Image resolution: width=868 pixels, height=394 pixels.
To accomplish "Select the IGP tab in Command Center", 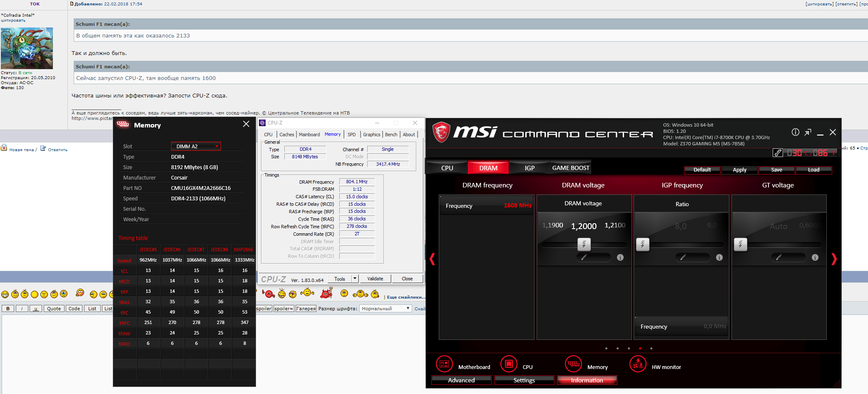I will tap(530, 168).
